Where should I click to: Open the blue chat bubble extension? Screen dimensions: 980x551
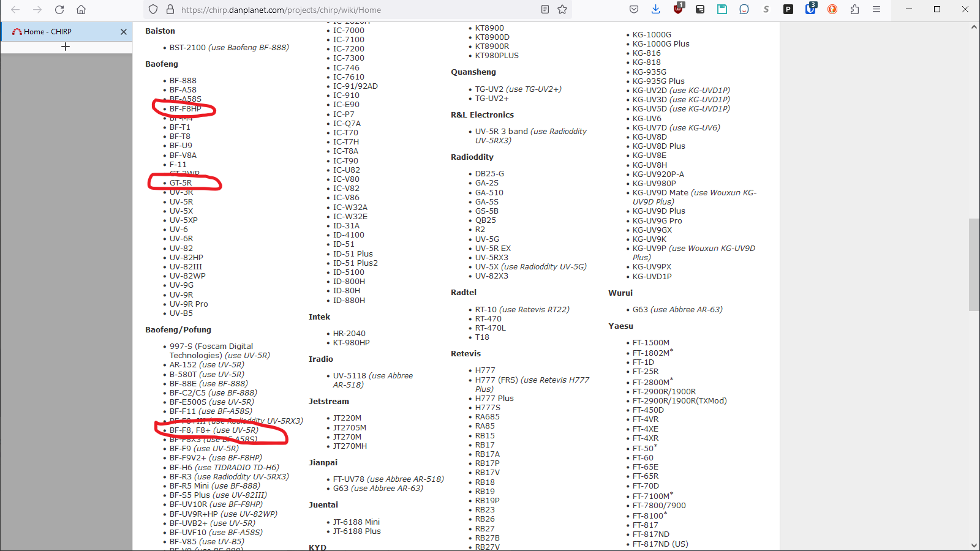coord(744,9)
